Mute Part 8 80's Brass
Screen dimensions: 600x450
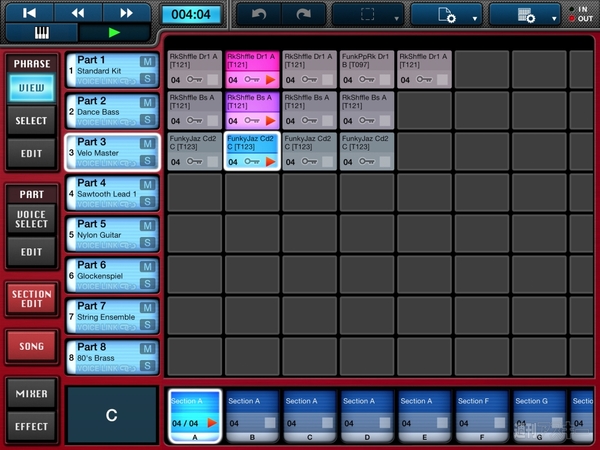[x=147, y=349]
